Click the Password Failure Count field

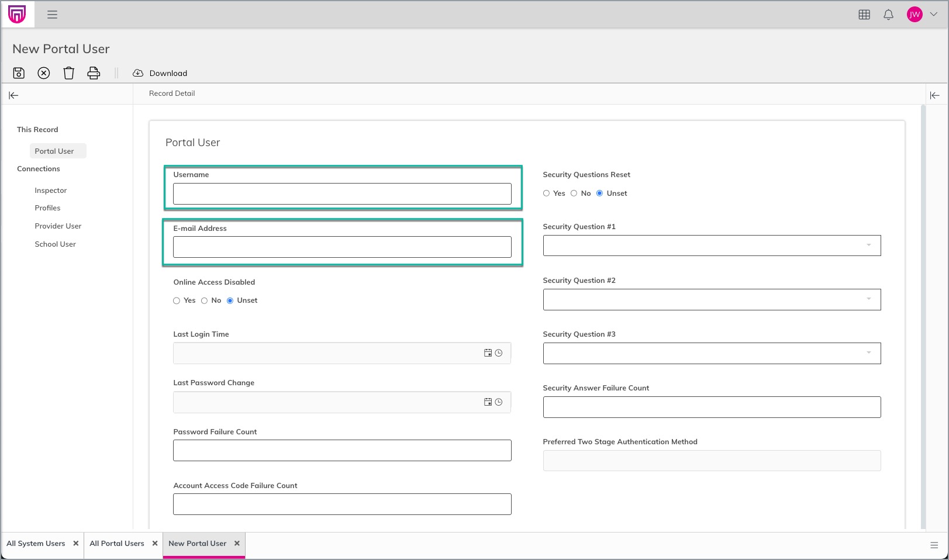342,451
